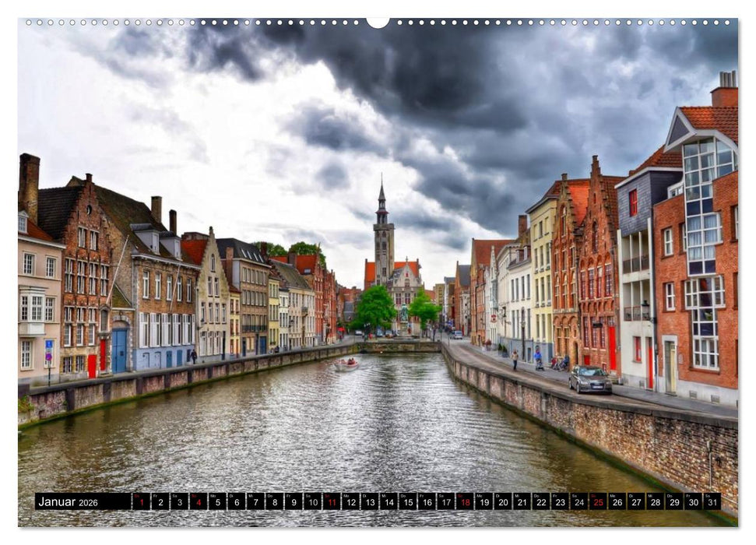Screen dimensions: 756x545
Task: Select red Sunday date 25
Action: click(597, 502)
